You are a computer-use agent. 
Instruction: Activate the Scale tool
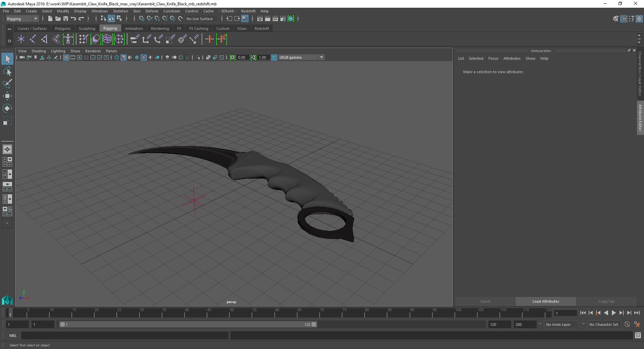coord(7,121)
